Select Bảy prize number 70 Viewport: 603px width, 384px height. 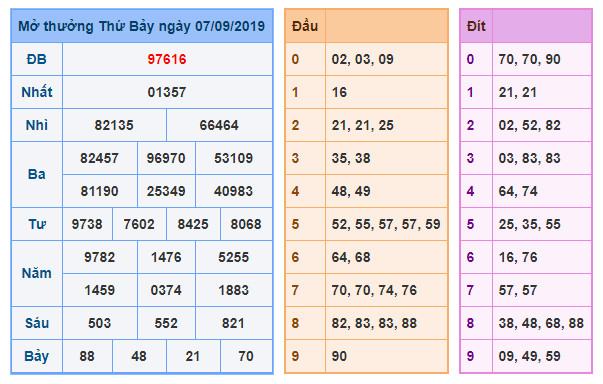click(246, 356)
